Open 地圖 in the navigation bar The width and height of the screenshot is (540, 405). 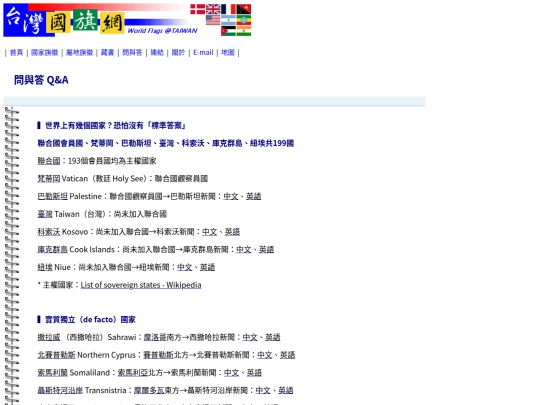click(x=228, y=52)
